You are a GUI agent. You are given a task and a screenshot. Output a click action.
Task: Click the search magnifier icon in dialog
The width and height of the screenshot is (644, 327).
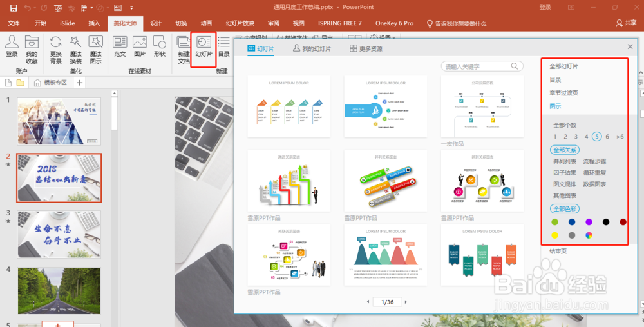pyautogui.click(x=514, y=66)
